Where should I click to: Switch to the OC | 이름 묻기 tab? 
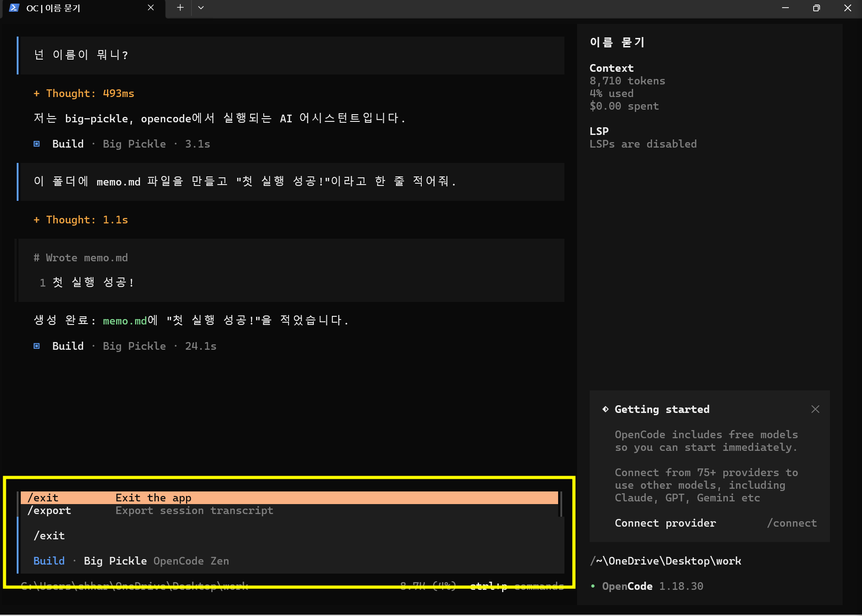[84, 8]
